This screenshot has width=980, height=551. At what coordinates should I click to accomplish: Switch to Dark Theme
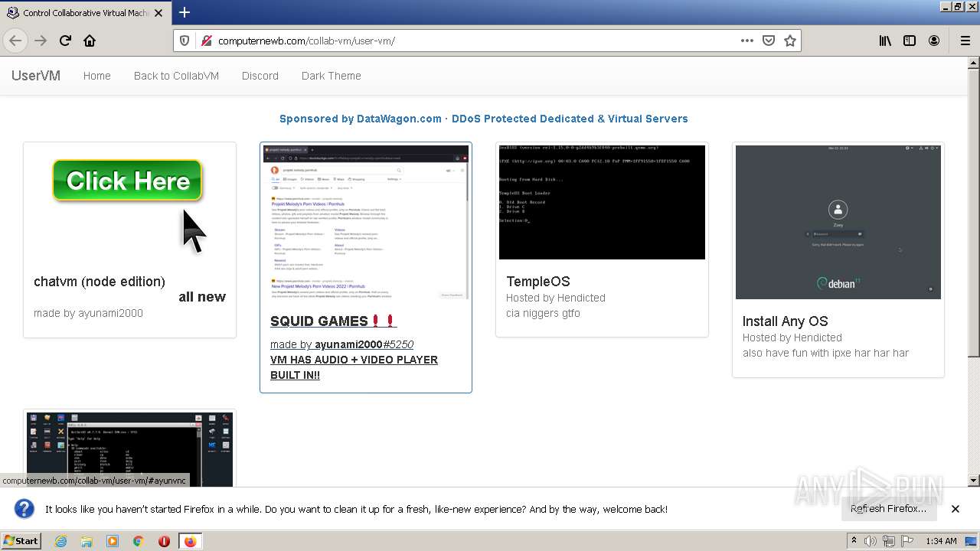click(331, 76)
